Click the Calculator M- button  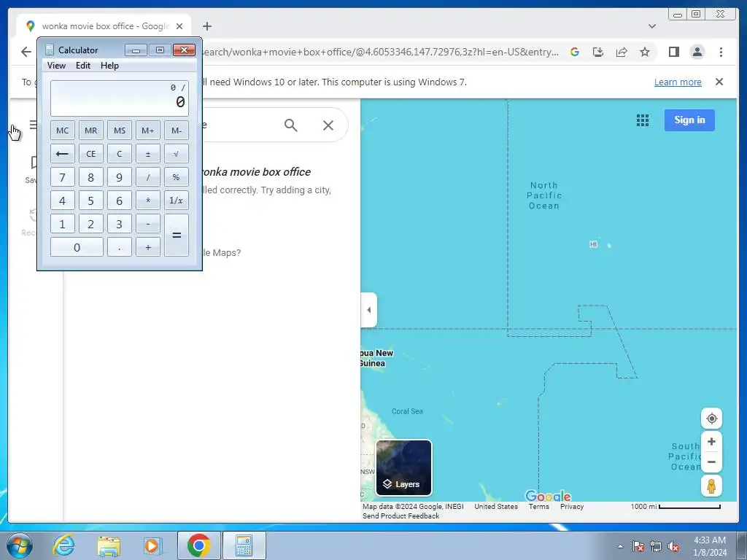tap(177, 131)
